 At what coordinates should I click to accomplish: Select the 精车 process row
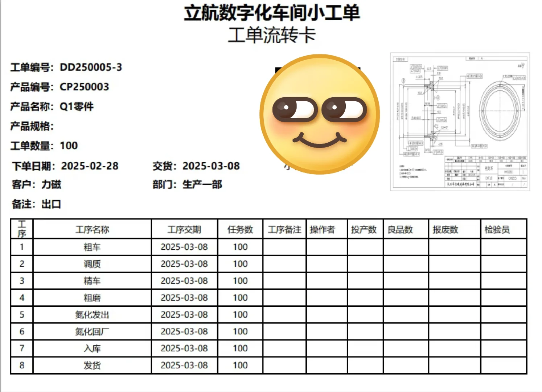[92, 281]
